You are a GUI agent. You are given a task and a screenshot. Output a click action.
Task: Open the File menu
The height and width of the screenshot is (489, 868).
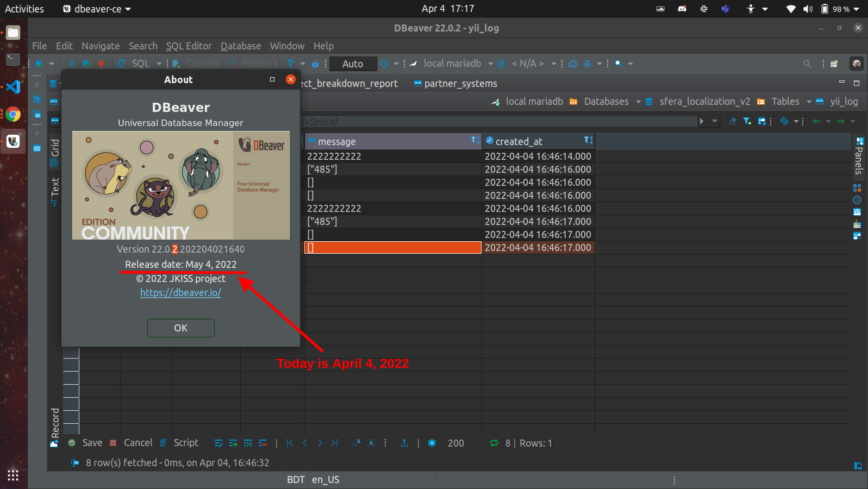coord(40,46)
